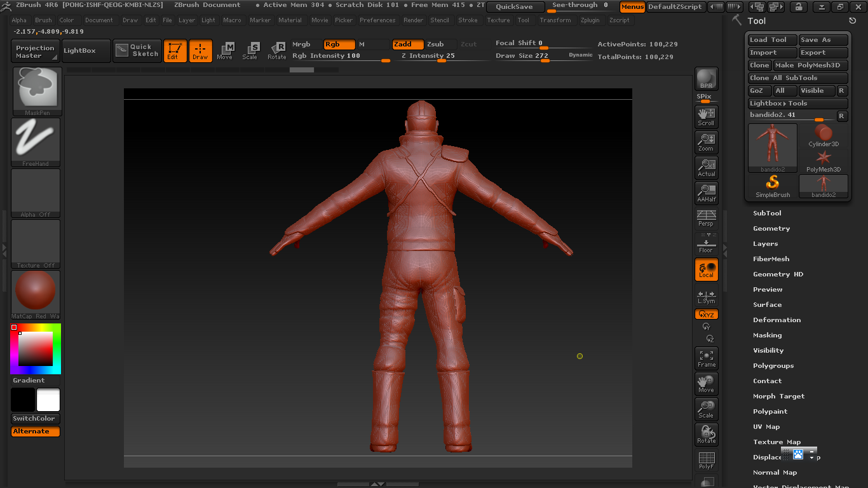Open the Alpha Off picker
The height and width of the screenshot is (488, 868).
pos(36,193)
